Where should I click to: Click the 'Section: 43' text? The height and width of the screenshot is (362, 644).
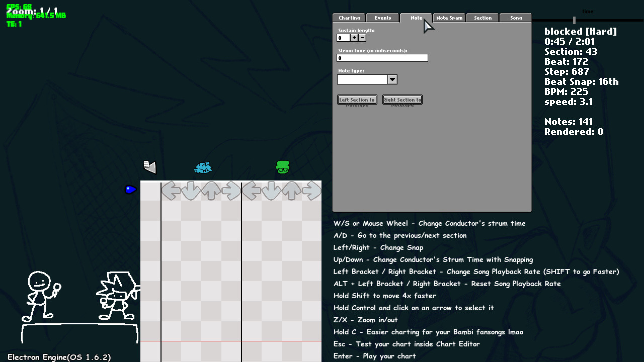pyautogui.click(x=571, y=51)
